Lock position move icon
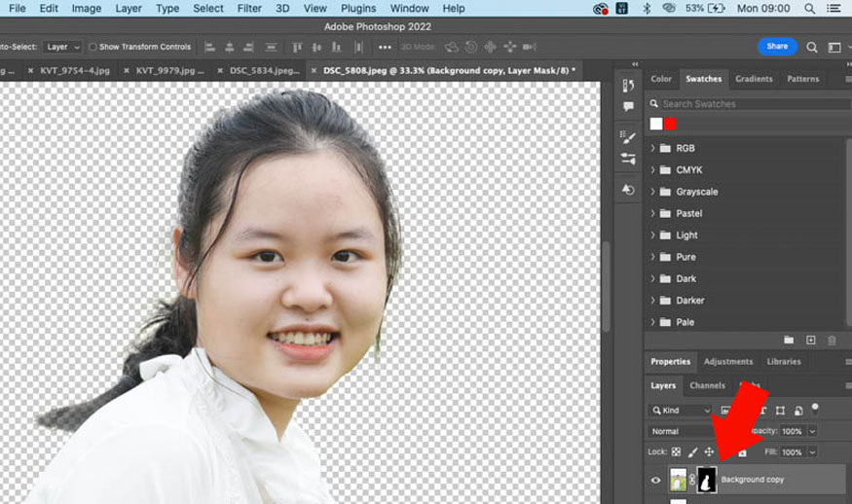This screenshot has height=504, width=852. [x=709, y=451]
